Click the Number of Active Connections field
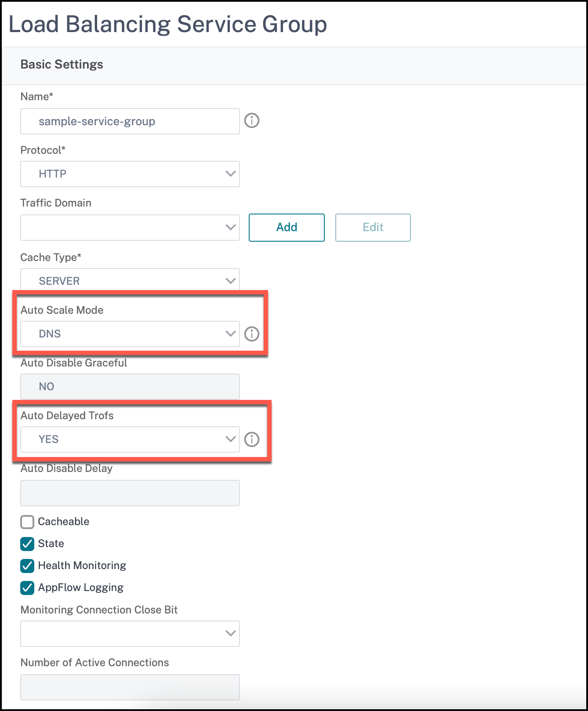This screenshot has height=711, width=588. (x=130, y=687)
